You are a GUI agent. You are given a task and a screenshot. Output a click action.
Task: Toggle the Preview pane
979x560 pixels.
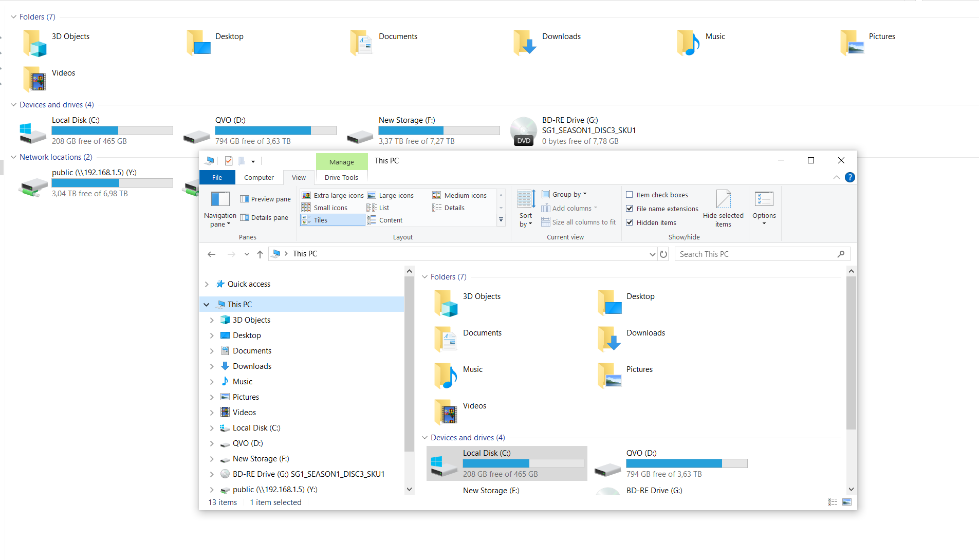click(265, 199)
